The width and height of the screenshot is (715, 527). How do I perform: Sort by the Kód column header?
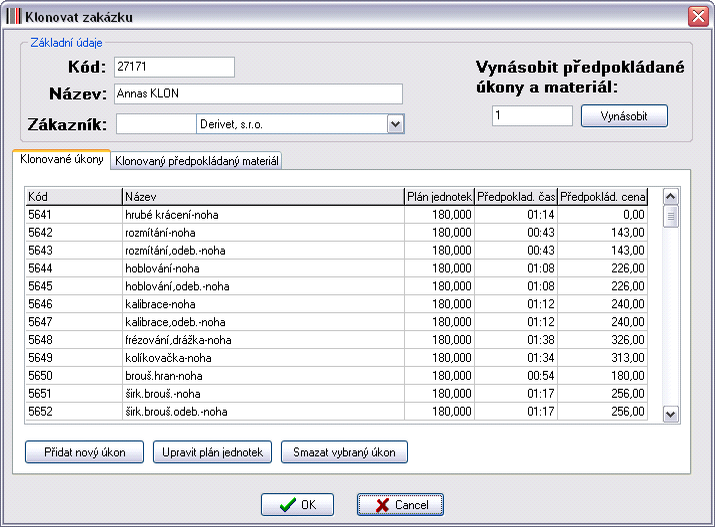pyautogui.click(x=74, y=196)
